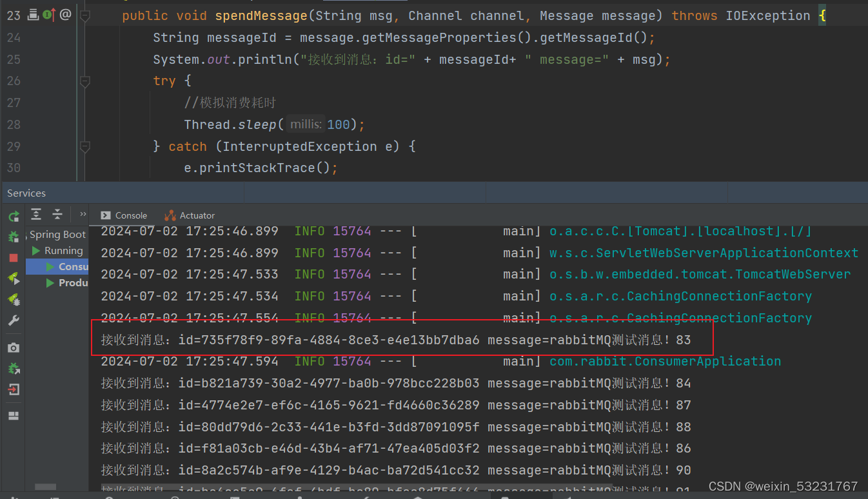Rerun the service with the green arrow icon
This screenshot has width=868, height=499.
[13, 216]
